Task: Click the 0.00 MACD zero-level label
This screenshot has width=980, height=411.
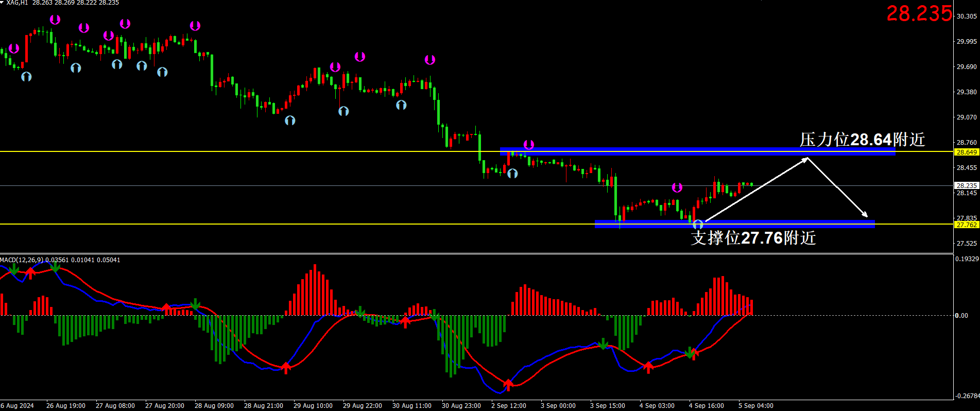Action: 961,316
